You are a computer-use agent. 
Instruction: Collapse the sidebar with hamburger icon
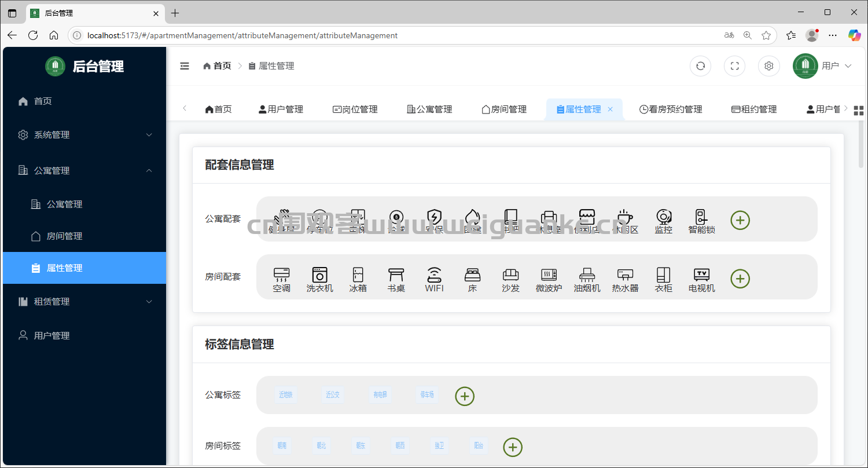pos(185,66)
